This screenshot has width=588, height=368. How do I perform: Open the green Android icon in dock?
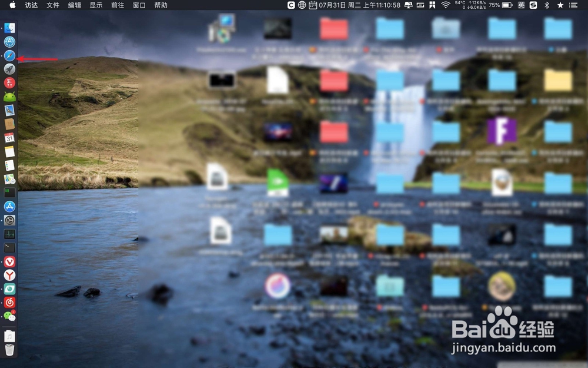pos(9,97)
